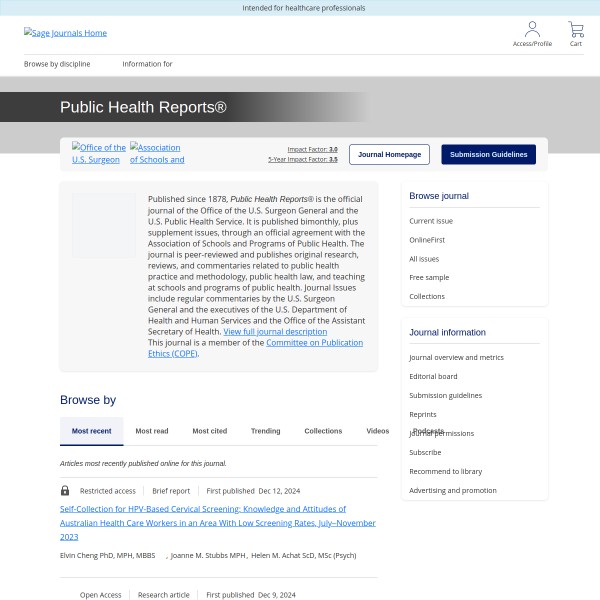Go to OnlineFirst articles
The image size is (600, 600).
(x=427, y=240)
